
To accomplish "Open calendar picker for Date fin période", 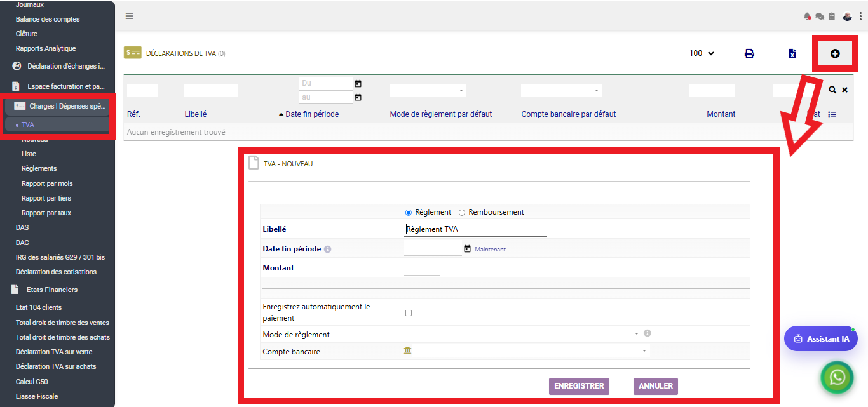I will (468, 249).
